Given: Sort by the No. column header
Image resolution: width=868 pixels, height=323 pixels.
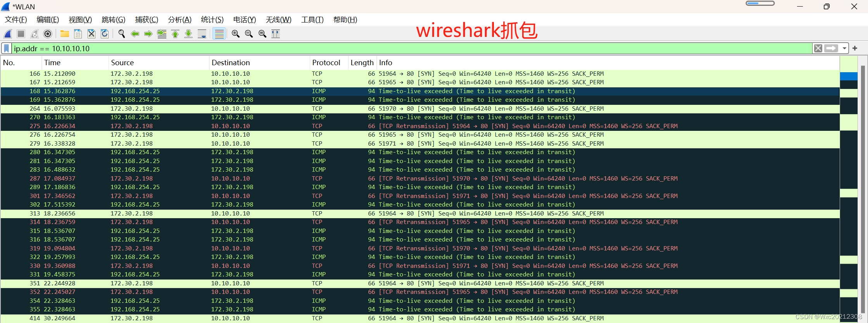Looking at the screenshot, I should coord(21,63).
